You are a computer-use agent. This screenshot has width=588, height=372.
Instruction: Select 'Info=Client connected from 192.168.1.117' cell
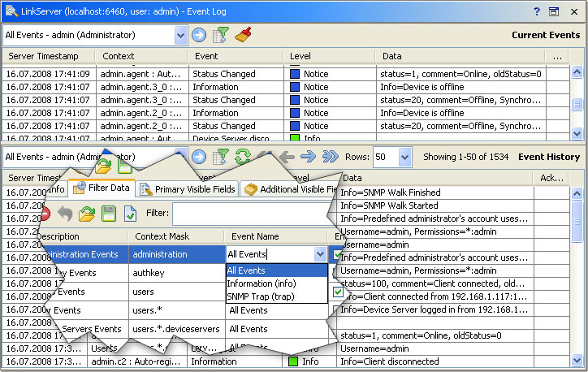point(435,296)
